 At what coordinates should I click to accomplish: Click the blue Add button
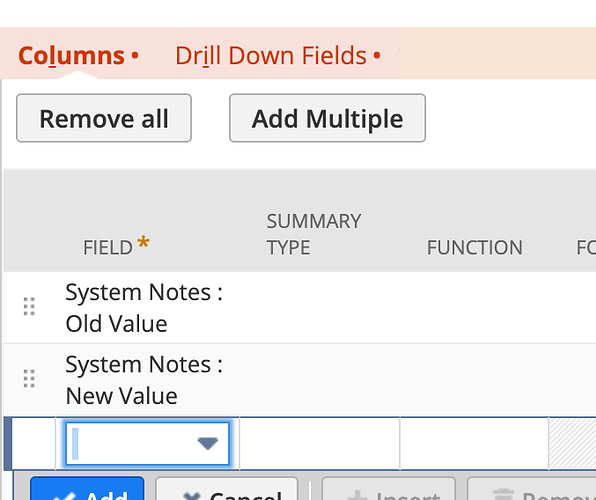pyautogui.click(x=87, y=489)
